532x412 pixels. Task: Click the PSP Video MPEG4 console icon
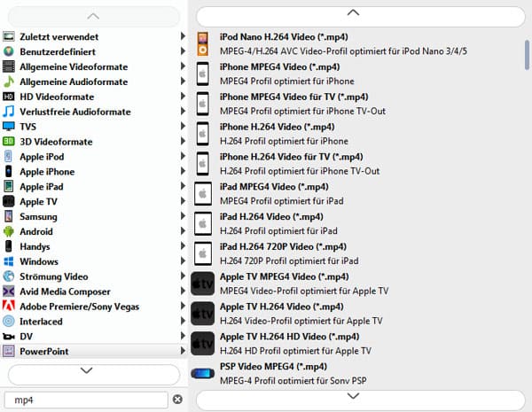coord(202,373)
